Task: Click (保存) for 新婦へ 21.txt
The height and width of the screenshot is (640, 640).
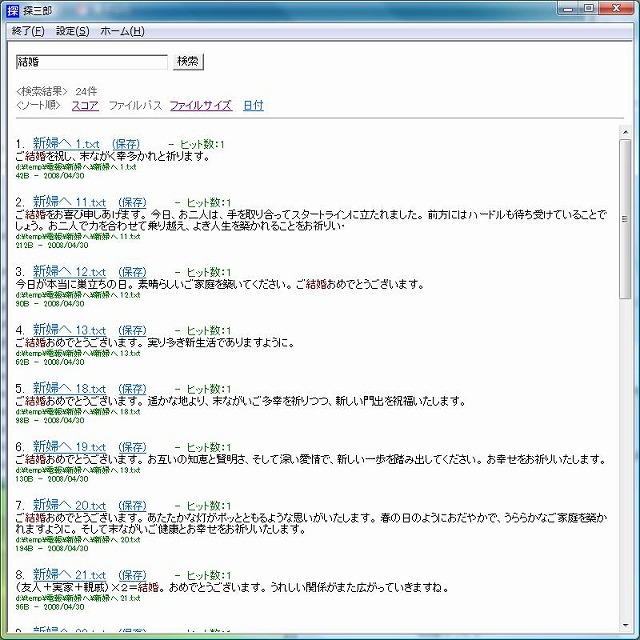Action: [132, 576]
